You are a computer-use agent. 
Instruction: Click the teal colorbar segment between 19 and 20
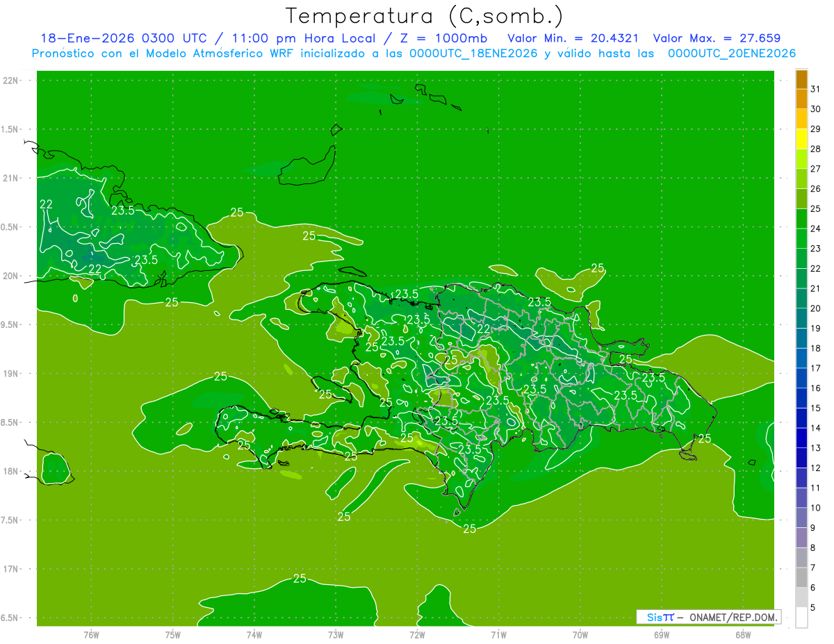coord(801,319)
